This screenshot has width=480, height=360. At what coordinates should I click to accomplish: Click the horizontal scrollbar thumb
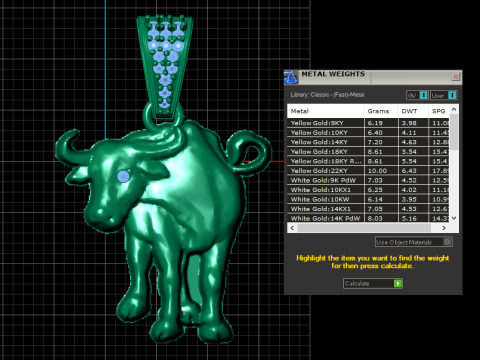tap(364, 228)
